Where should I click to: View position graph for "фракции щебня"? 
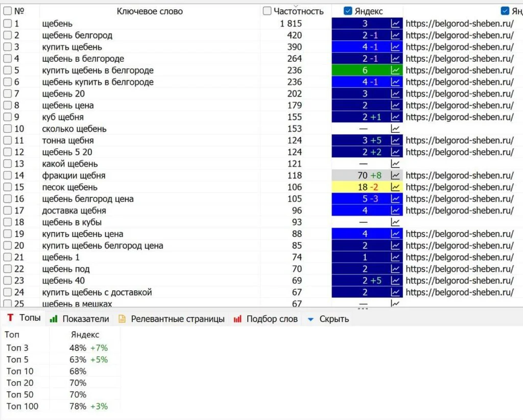(x=395, y=175)
